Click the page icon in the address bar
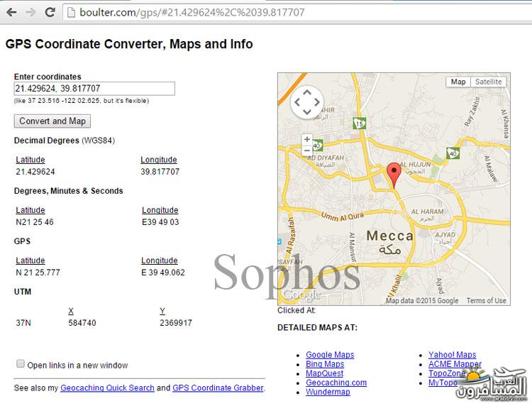 pos(71,13)
